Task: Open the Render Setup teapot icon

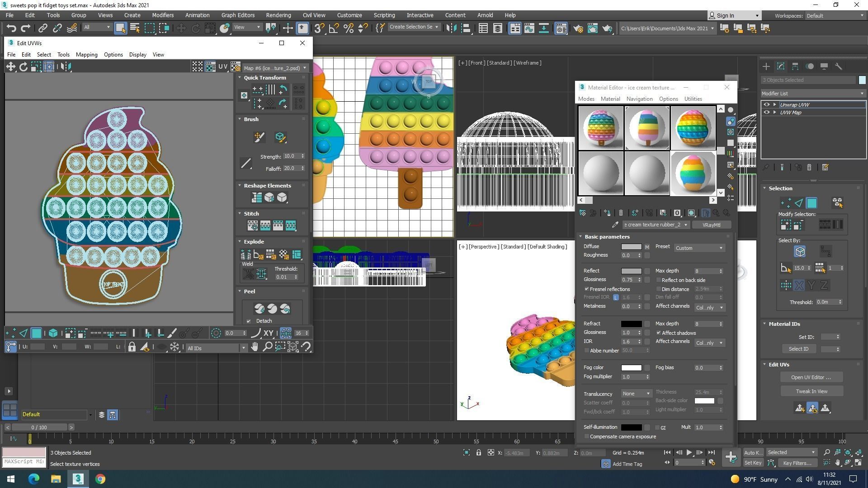Action: point(578,28)
